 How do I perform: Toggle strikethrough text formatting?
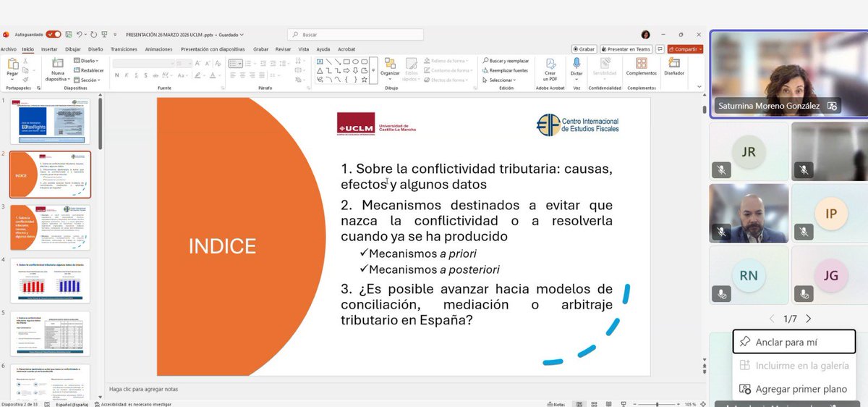157,75
